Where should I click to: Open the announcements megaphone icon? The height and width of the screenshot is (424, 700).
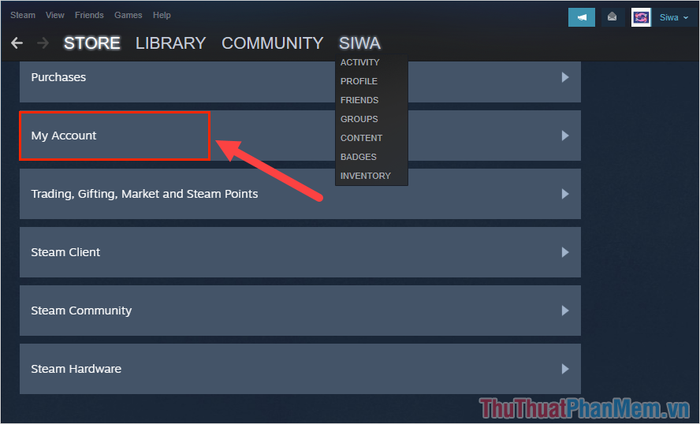point(581,17)
